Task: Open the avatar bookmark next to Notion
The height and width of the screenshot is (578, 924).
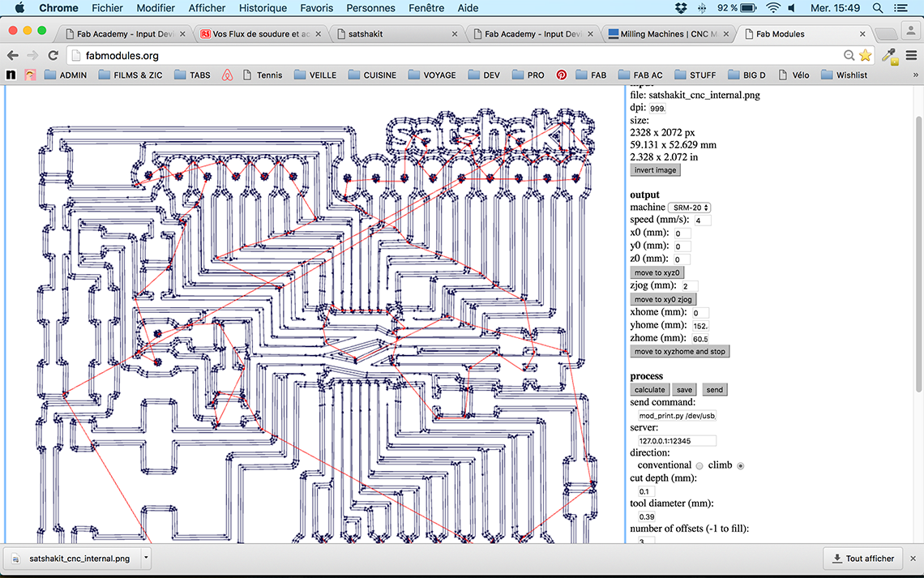Action: (30, 75)
